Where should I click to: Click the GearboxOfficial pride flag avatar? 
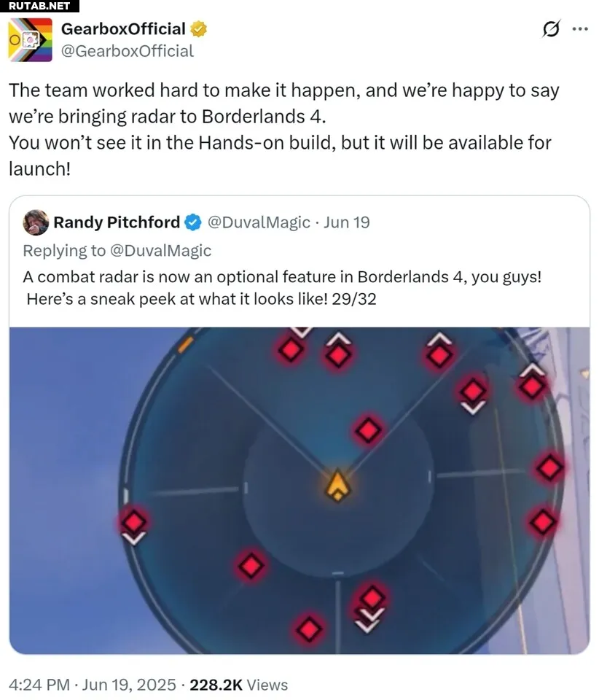[31, 39]
